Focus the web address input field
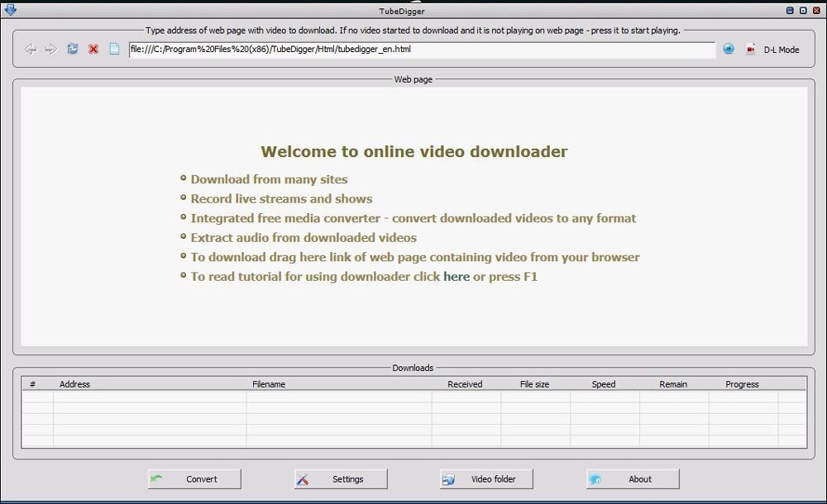 tap(422, 50)
